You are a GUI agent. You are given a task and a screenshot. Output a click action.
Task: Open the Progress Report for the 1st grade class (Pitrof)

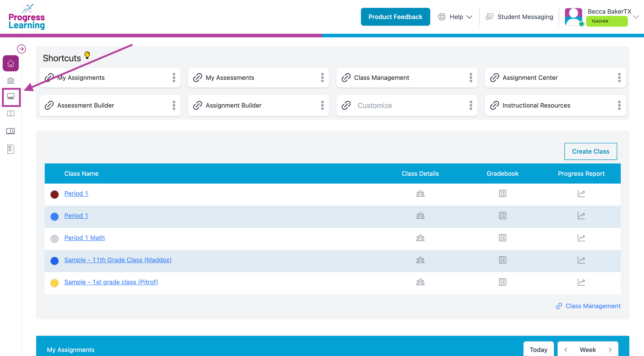point(581,282)
